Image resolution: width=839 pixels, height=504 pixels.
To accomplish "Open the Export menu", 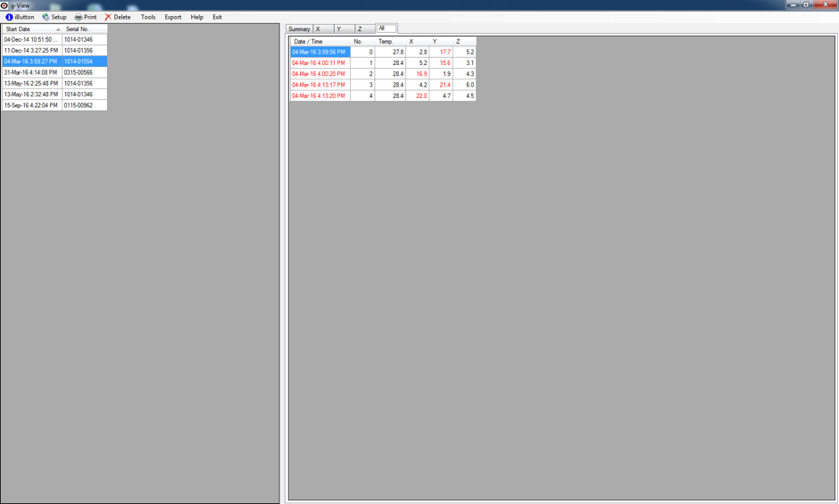I will [x=173, y=17].
